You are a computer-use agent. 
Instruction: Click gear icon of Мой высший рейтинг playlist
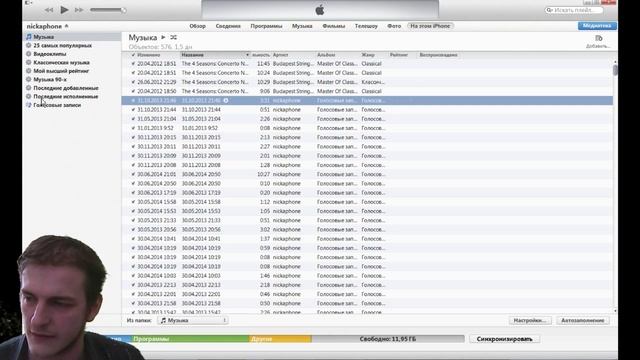click(29, 71)
